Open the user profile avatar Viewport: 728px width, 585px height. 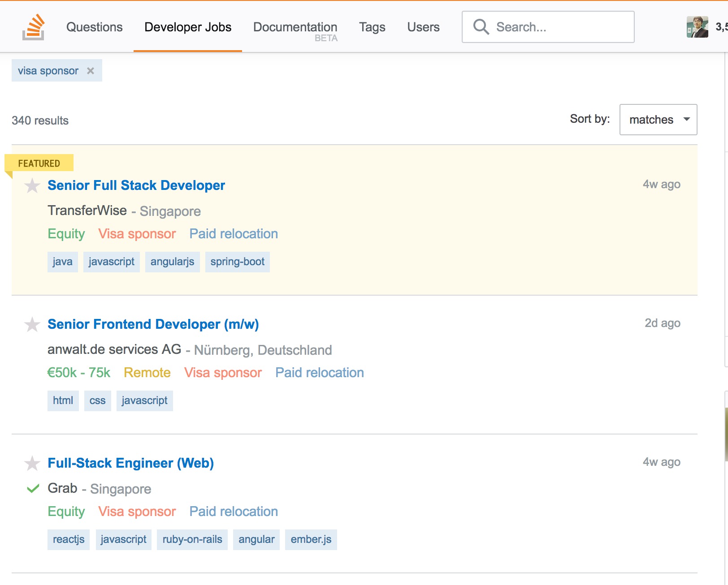pos(697,27)
